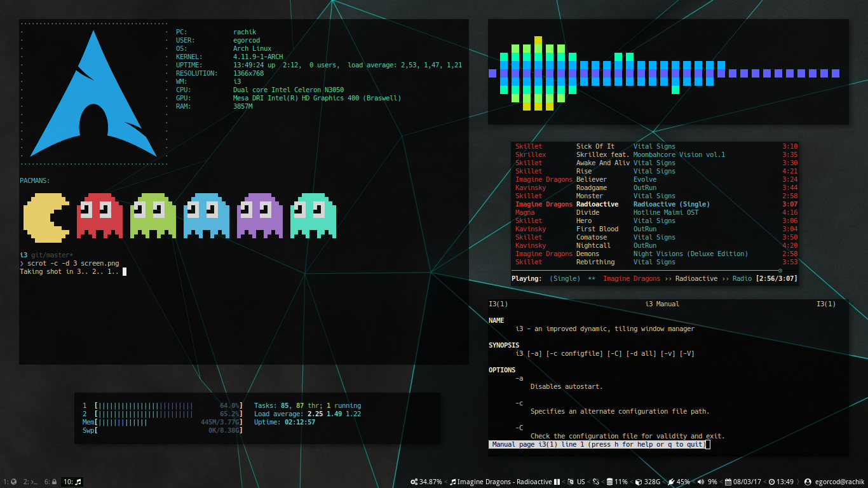This screenshot has height=488, width=868.
Task: Select the playing Radioactive track row
Action: (x=656, y=204)
